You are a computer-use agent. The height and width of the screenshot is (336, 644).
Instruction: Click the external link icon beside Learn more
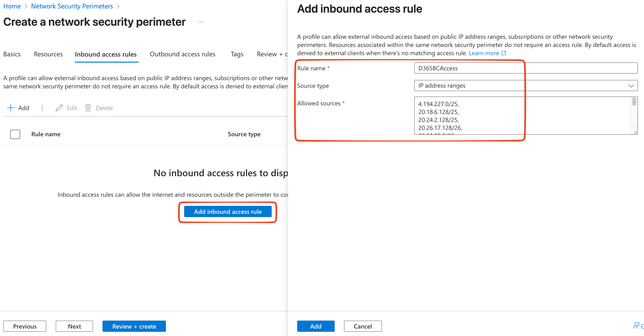504,53
